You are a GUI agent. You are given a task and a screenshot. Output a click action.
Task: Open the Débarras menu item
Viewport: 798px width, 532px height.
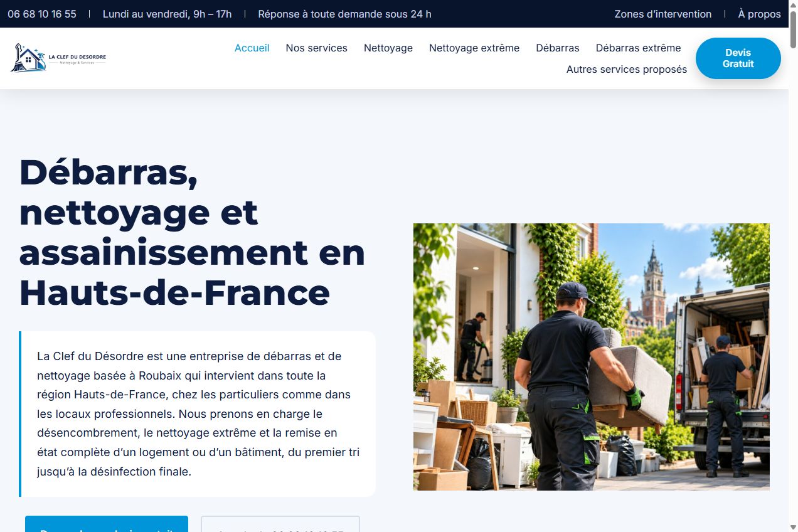coord(558,48)
